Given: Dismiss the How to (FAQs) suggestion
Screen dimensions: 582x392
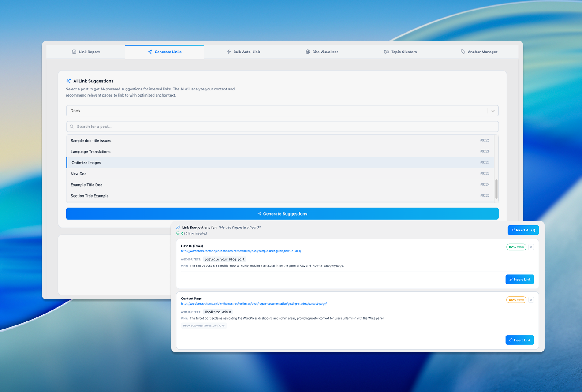Looking at the screenshot, I should (531, 247).
